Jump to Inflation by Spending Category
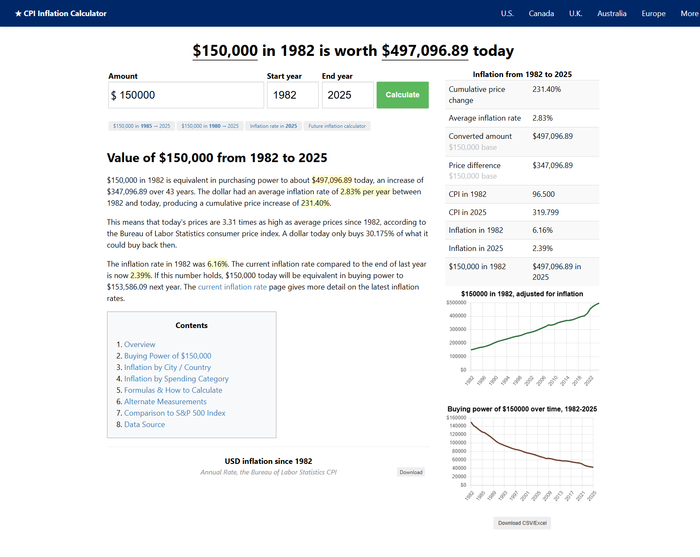This screenshot has height=557, width=700. click(x=176, y=379)
